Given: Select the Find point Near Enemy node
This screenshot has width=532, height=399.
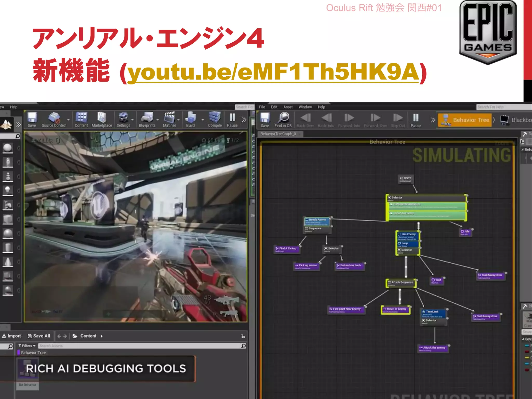Looking at the screenshot, I should point(346,310).
